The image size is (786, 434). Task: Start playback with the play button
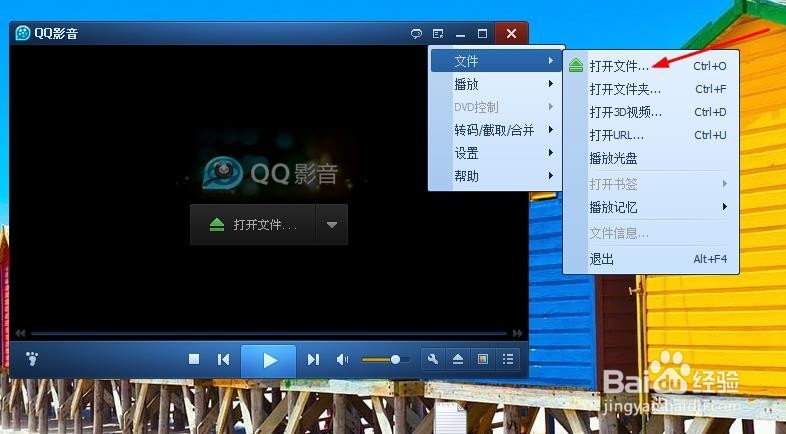(269, 360)
